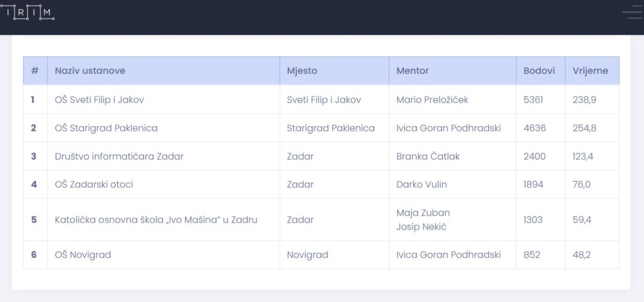Click the Mentor column header
644x302 pixels.
(x=412, y=70)
